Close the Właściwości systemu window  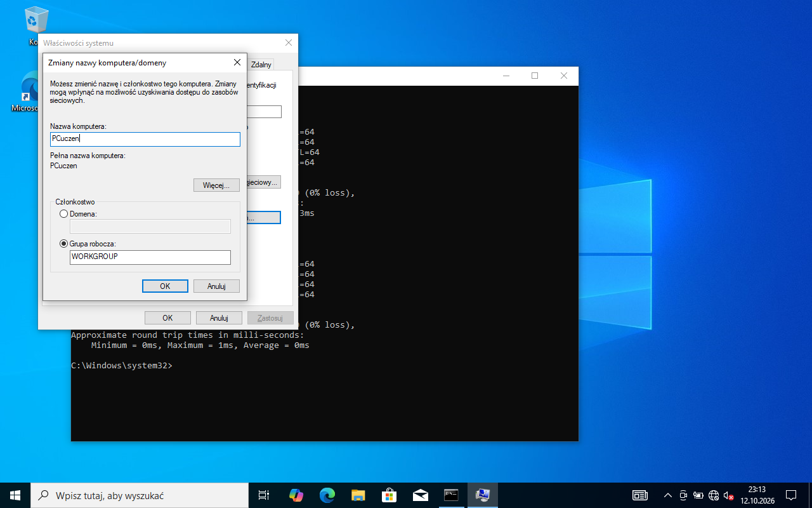click(x=289, y=43)
